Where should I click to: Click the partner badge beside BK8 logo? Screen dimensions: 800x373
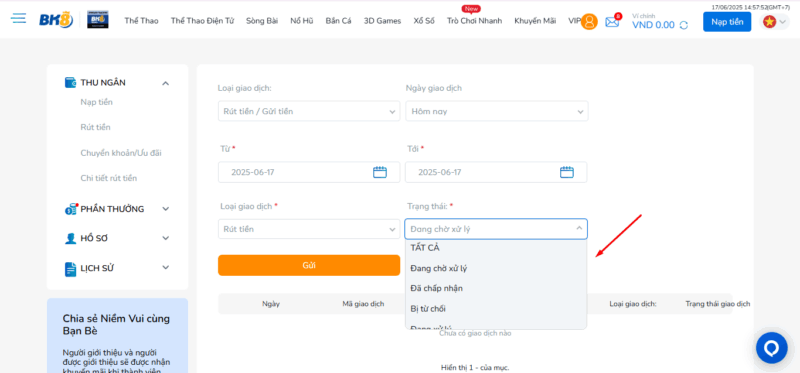coord(97,19)
